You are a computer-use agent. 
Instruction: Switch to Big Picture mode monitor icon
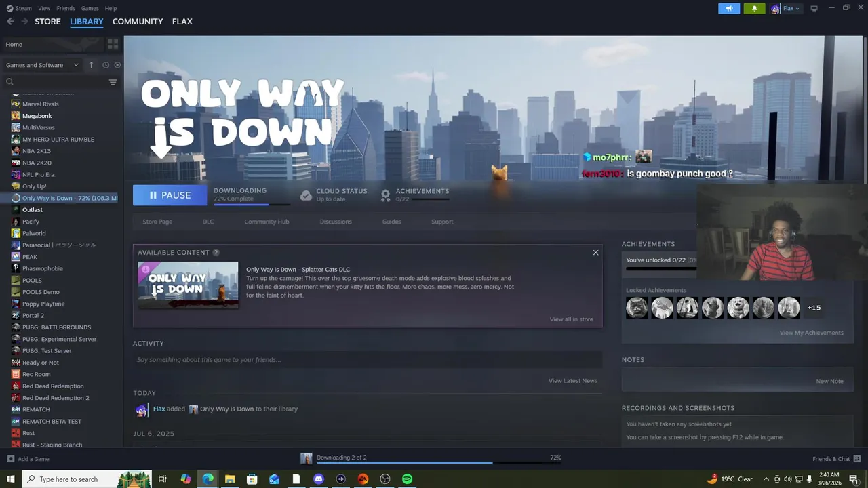[814, 8]
